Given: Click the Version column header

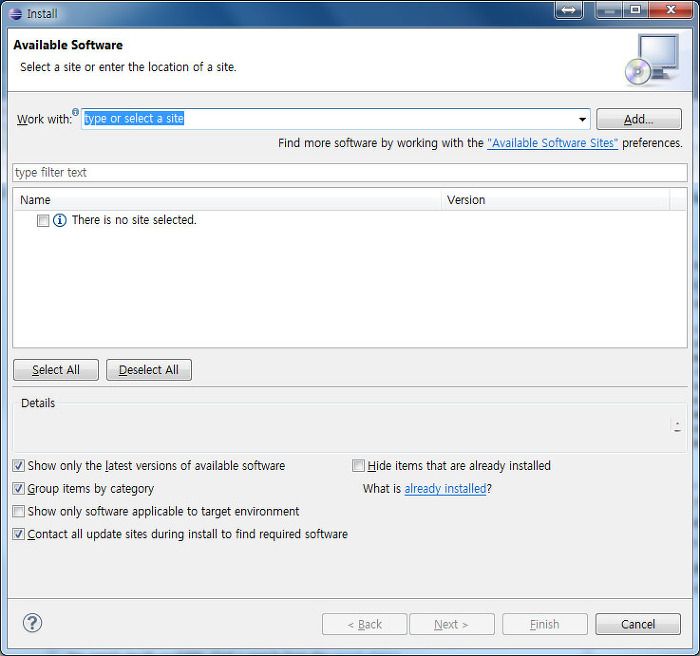Looking at the screenshot, I should [556, 200].
